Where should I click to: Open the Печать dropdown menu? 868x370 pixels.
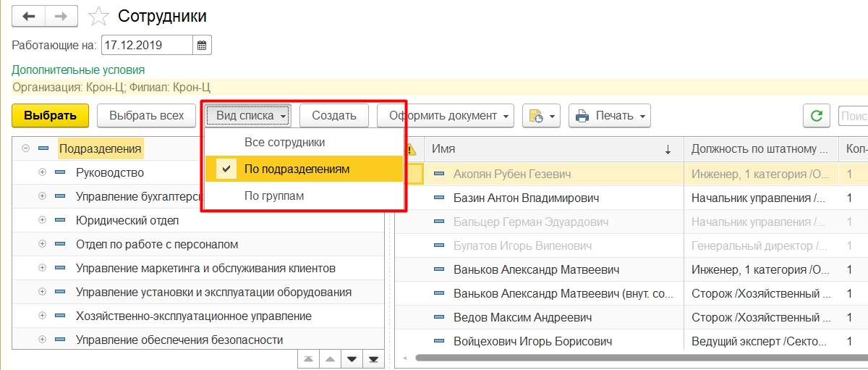tap(610, 116)
